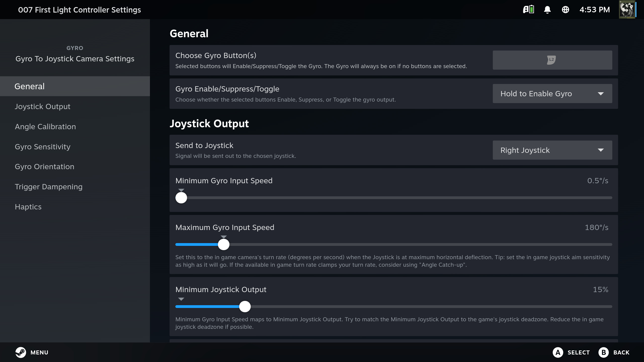Click the BACK footer label

click(x=621, y=352)
